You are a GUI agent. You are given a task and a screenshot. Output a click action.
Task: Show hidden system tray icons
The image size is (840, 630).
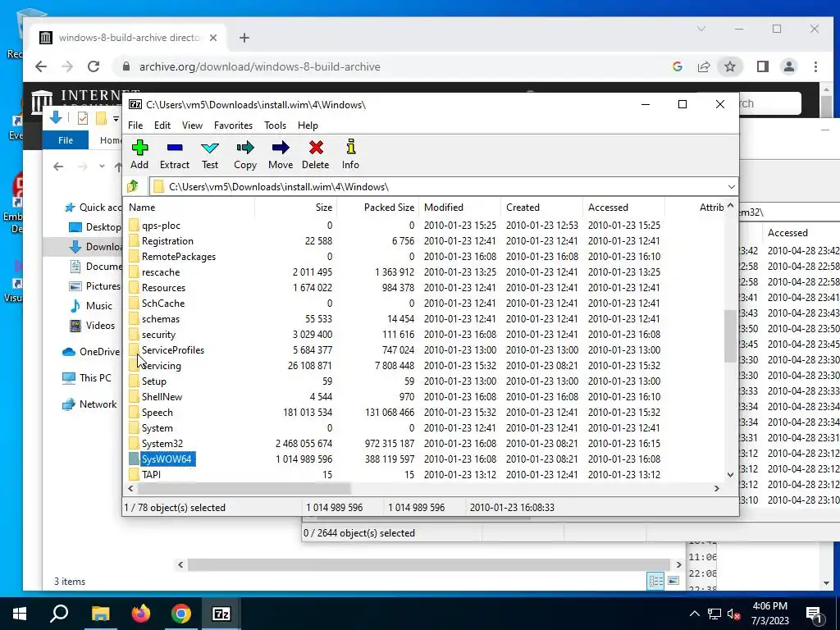(694, 614)
